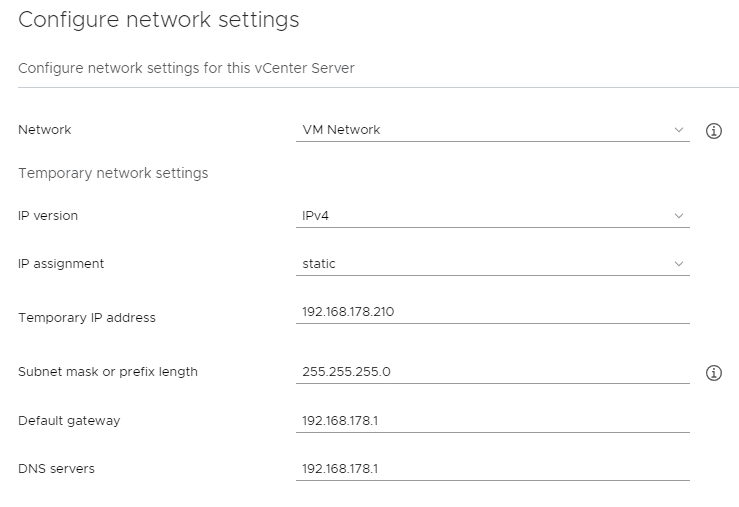Click the IP version label
The width and height of the screenshot is (739, 507).
click(48, 216)
